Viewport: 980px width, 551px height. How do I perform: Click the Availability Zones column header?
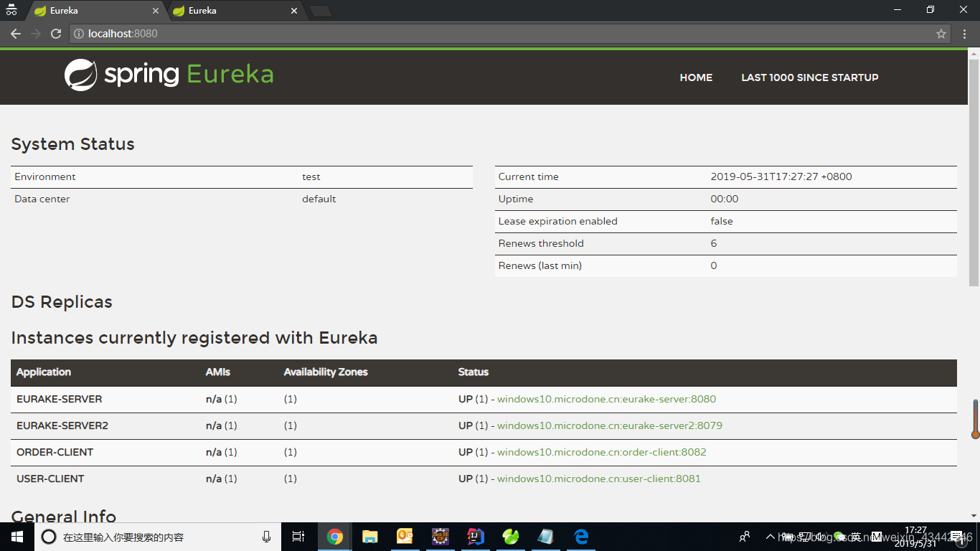(x=326, y=372)
